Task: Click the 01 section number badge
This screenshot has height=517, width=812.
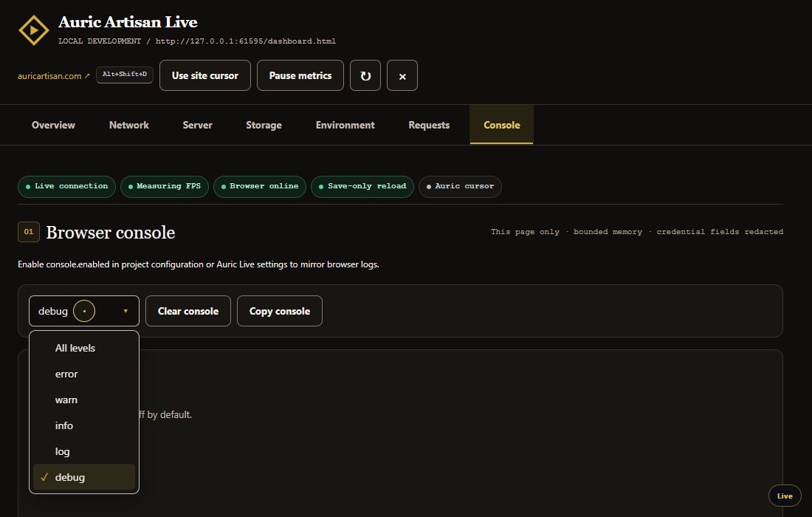Action: click(x=29, y=232)
